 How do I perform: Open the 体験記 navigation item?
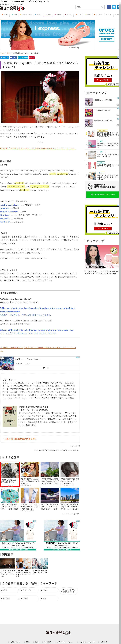(58, 15)
